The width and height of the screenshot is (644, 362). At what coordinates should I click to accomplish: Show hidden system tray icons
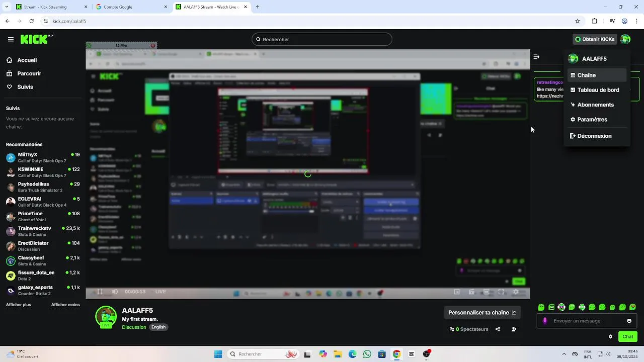pos(563,354)
